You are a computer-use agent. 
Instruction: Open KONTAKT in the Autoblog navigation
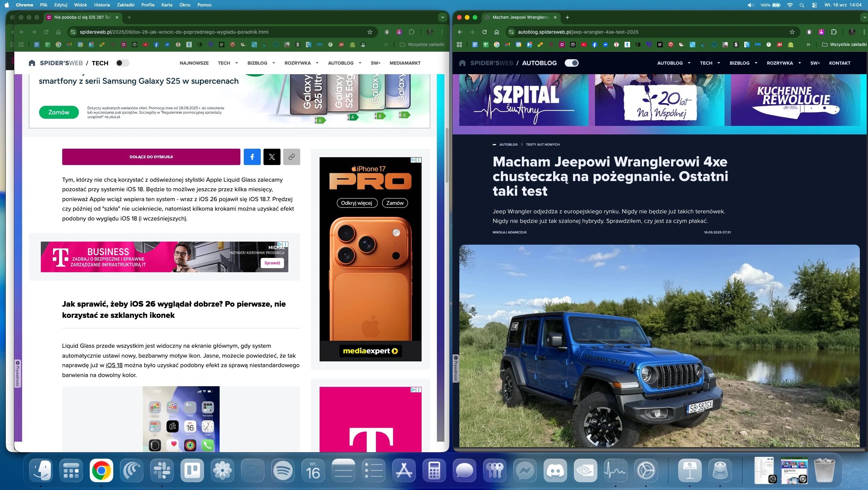point(840,63)
